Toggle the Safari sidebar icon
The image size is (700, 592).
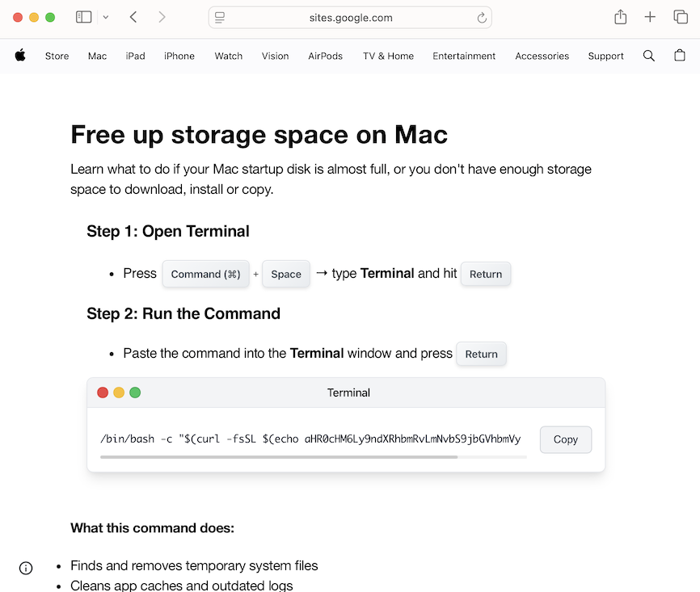(x=83, y=16)
